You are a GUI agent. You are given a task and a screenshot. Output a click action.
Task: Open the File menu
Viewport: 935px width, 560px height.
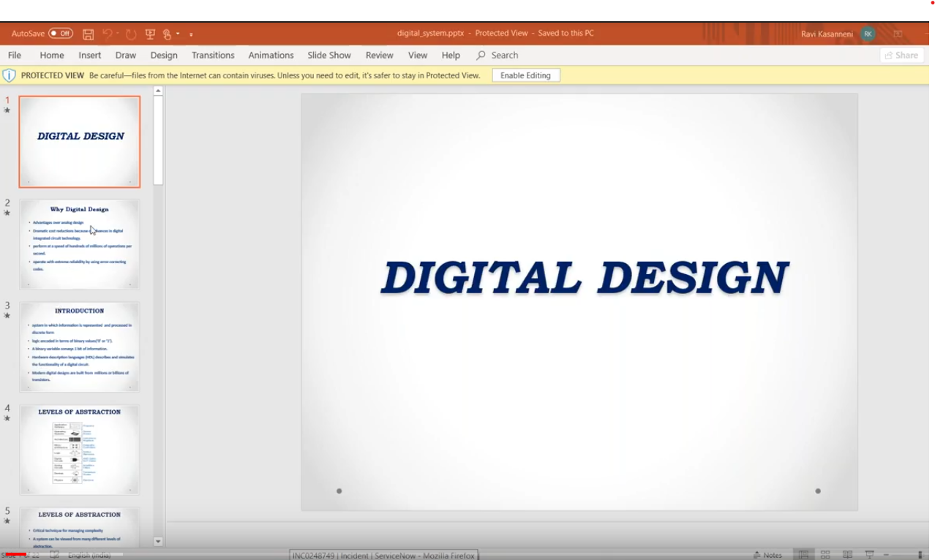coord(15,56)
